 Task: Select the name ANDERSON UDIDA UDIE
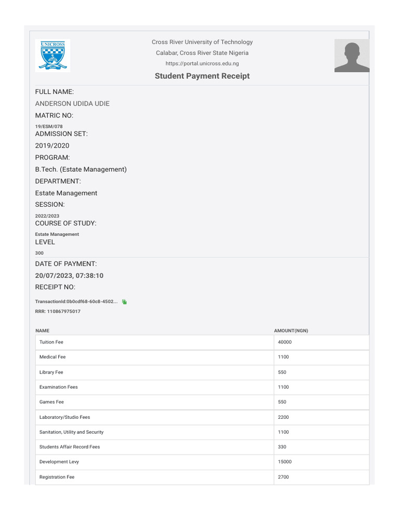tap(72, 103)
